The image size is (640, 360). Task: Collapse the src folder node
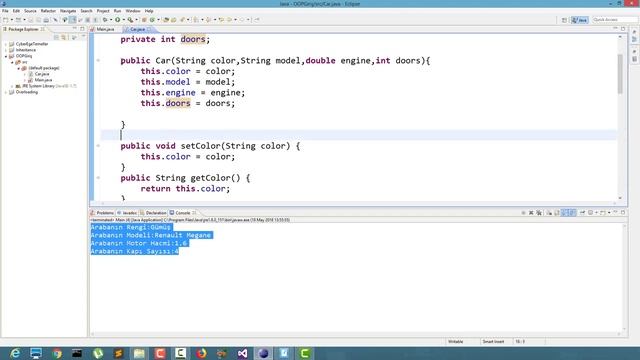(x=12, y=62)
